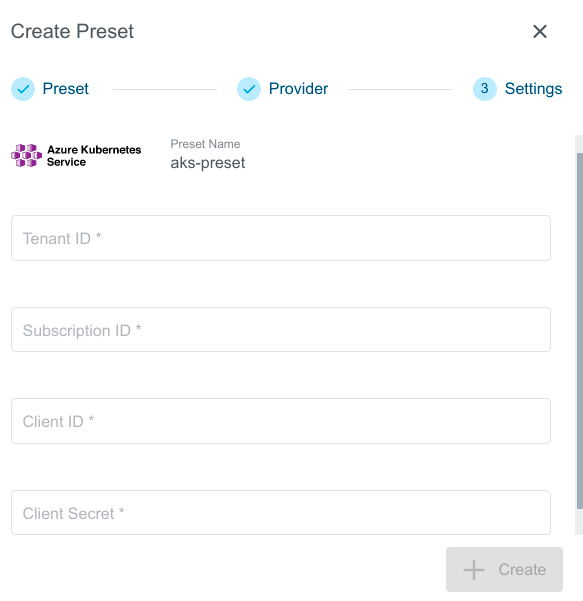The height and width of the screenshot is (601, 583).
Task: Focus the Subscription ID input field
Action: 281,330
